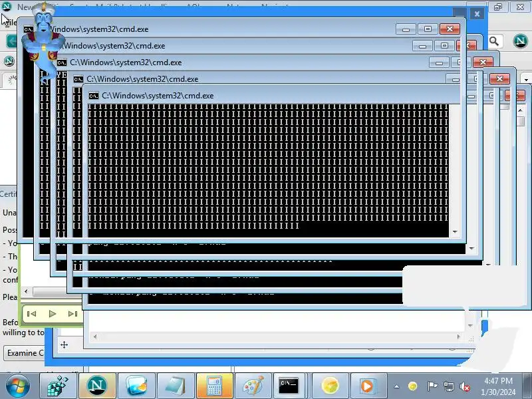Viewport: 532px width, 399px height.
Task: Click the Previous track media button
Action: 31,314
